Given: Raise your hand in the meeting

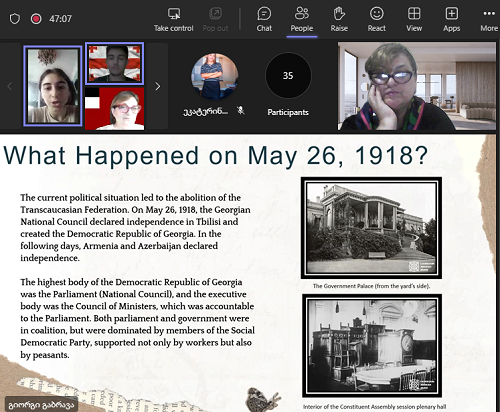Looking at the screenshot, I should pyautogui.click(x=339, y=20).
